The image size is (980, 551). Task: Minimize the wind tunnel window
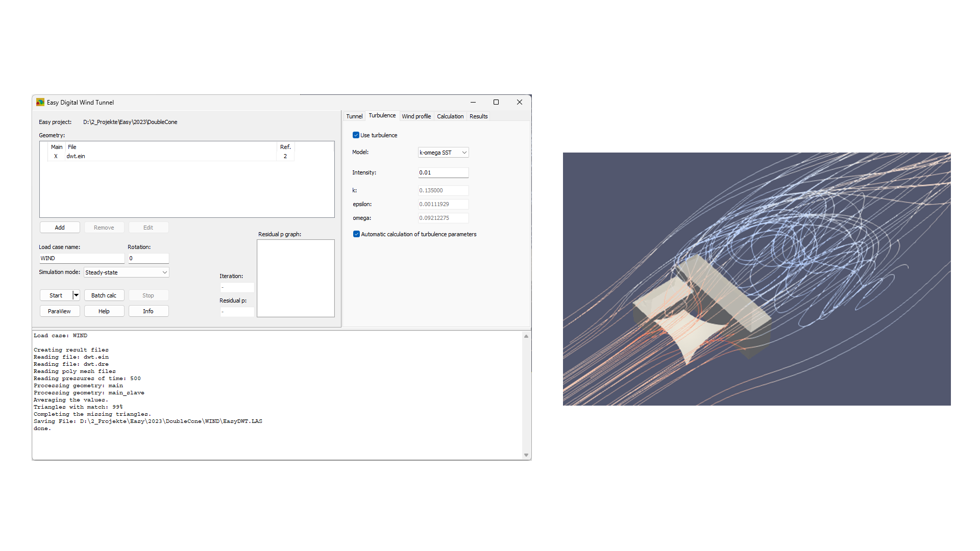coord(473,103)
